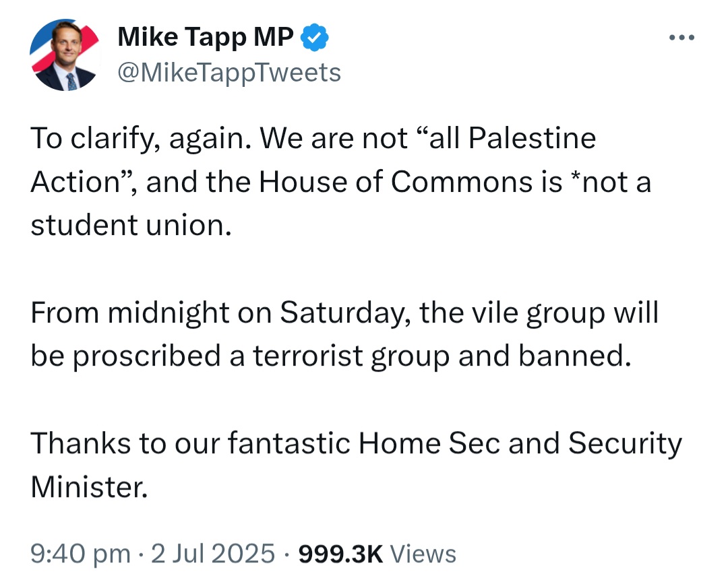
Task: Click the word 'Minister.' on last line
Action: (x=89, y=487)
